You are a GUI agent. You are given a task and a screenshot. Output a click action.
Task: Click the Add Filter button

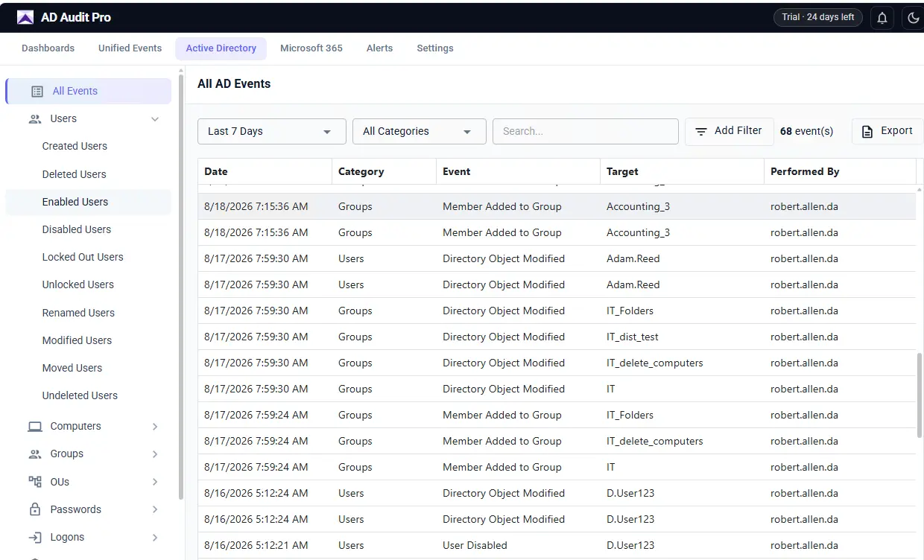click(x=730, y=131)
